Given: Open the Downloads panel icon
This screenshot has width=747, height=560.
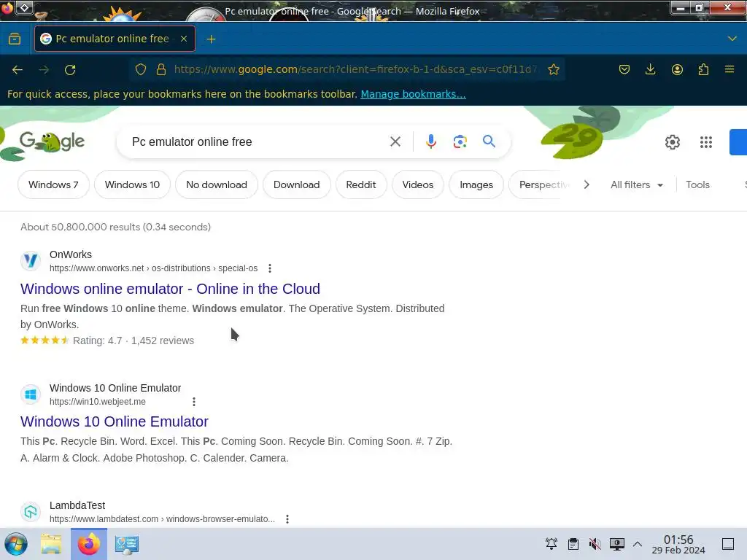Looking at the screenshot, I should pos(650,69).
